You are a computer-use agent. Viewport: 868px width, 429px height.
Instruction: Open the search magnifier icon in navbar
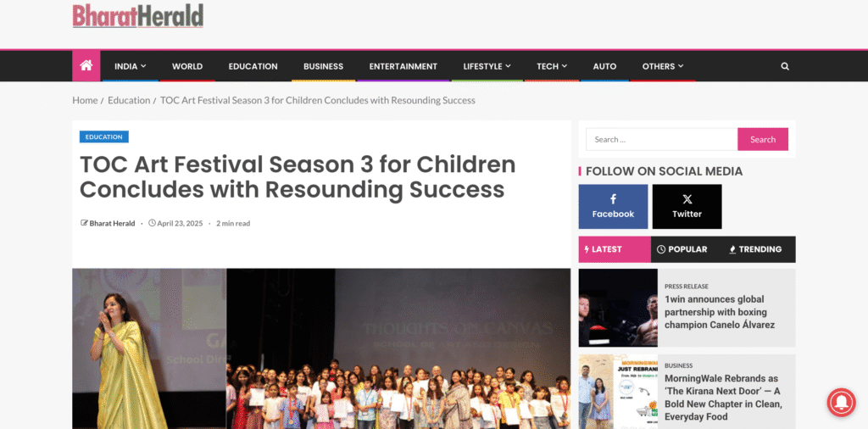(785, 66)
